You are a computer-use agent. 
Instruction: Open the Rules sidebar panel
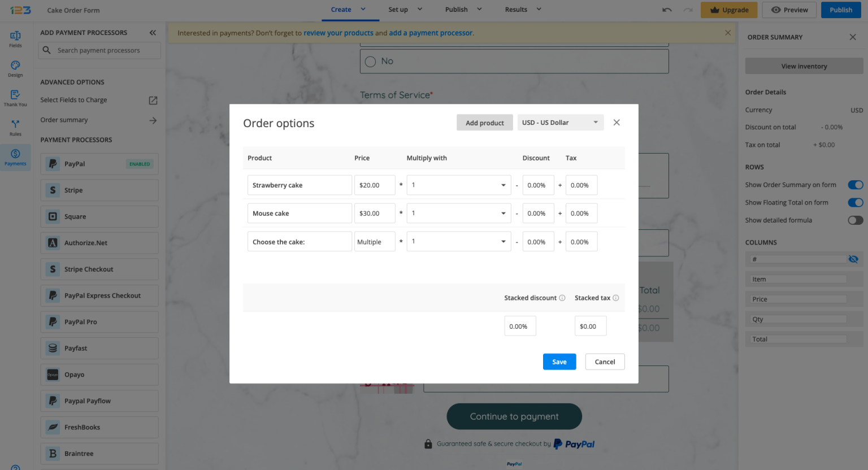(15, 128)
